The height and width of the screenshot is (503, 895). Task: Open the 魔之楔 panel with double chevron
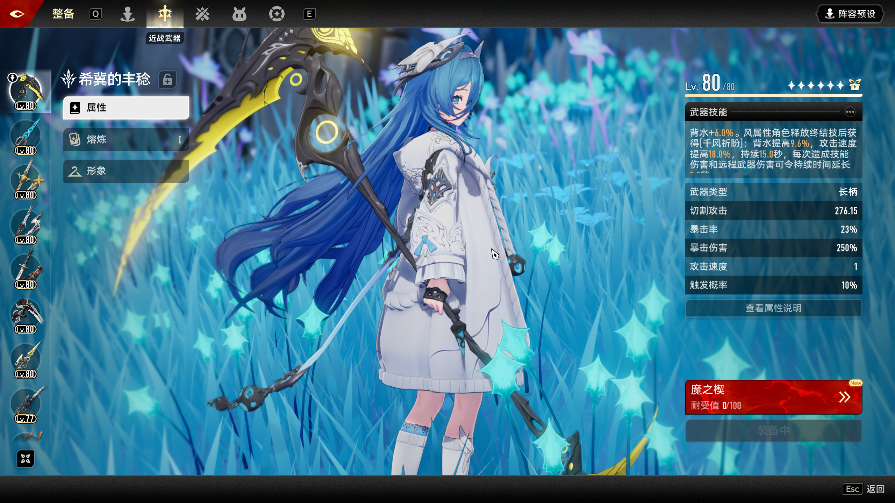point(844,397)
